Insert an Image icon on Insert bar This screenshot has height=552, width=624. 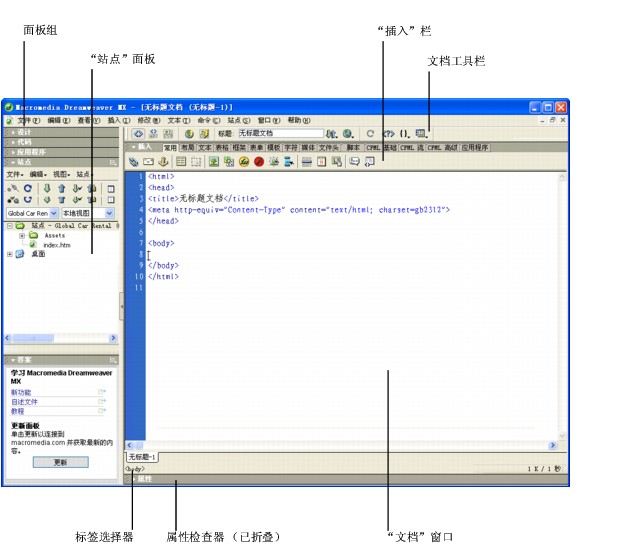click(x=214, y=162)
